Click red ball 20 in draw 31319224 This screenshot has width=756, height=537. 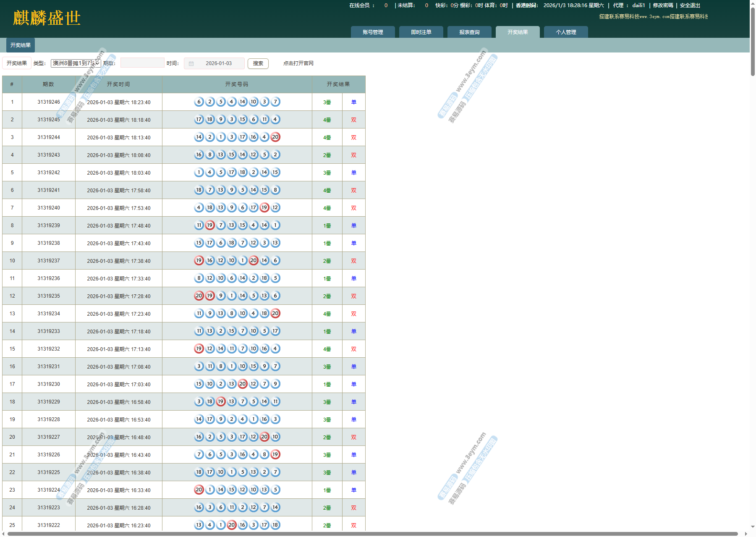pyautogui.click(x=199, y=490)
